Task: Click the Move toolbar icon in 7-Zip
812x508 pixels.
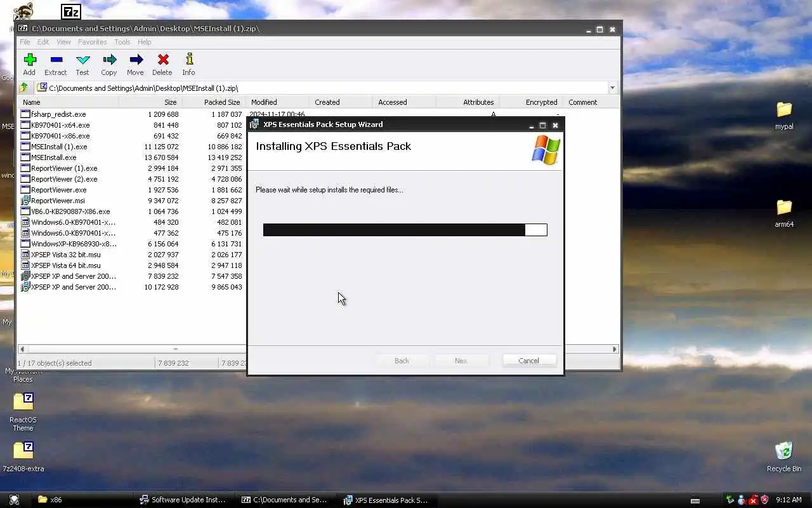Action: 136,60
